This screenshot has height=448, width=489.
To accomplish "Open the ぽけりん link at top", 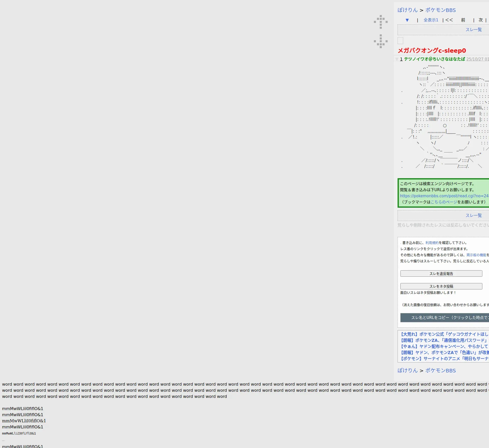I will click(x=407, y=10).
